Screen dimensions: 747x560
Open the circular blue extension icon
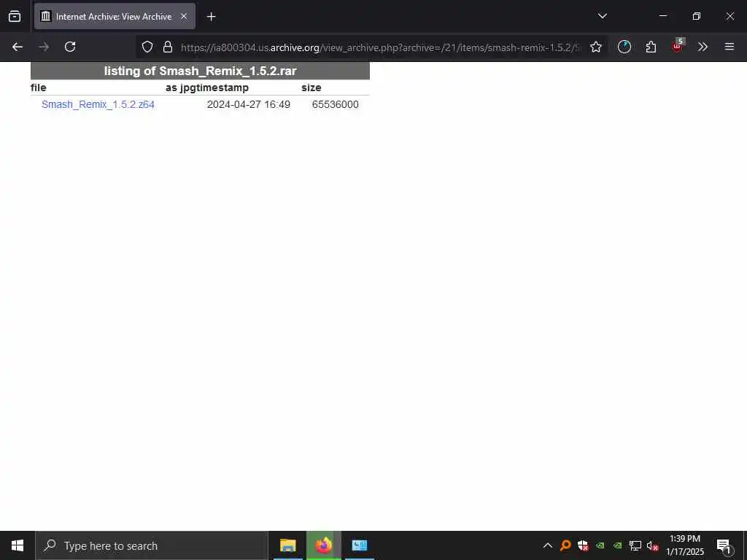click(624, 47)
